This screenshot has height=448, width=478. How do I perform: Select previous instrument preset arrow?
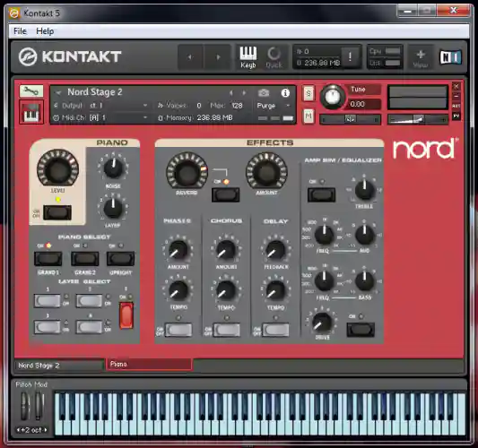pos(231,92)
